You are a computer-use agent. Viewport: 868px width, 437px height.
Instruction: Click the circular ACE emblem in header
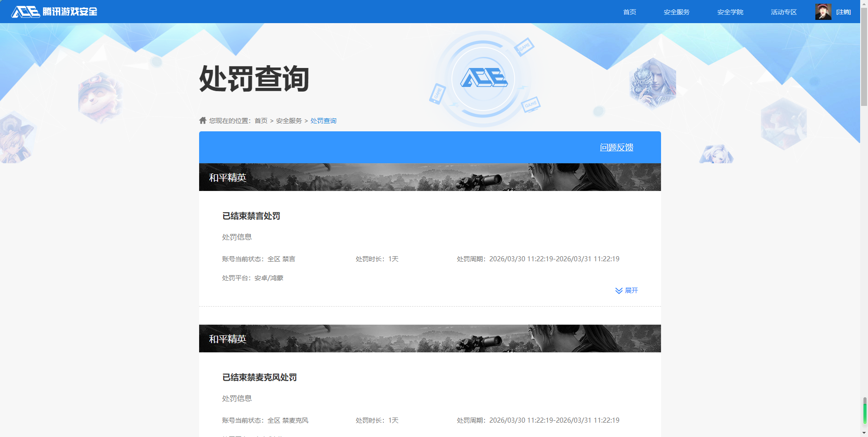[x=483, y=79]
